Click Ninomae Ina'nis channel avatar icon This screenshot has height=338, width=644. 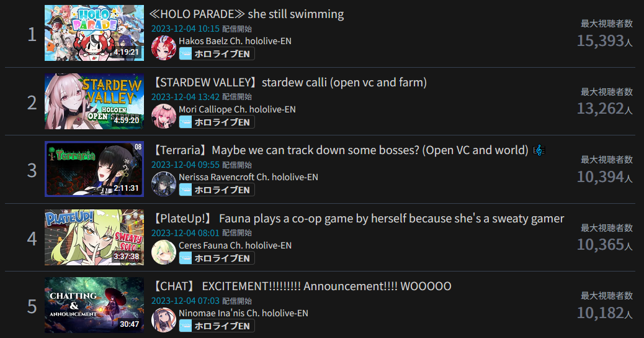tap(163, 321)
